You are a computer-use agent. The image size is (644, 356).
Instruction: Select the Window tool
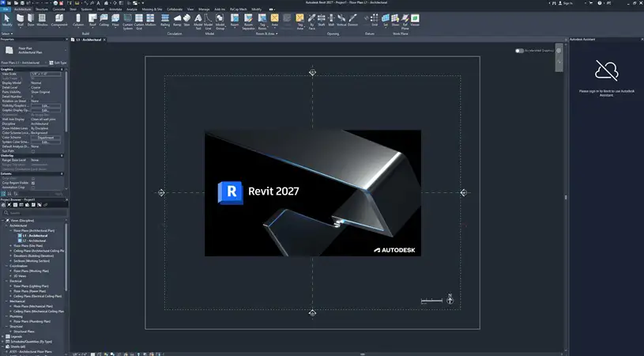[x=42, y=20]
